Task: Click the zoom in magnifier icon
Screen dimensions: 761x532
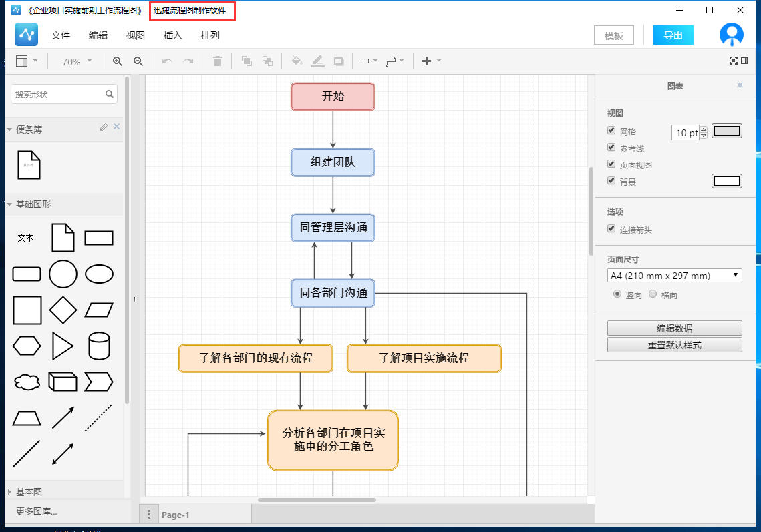Action: coord(118,61)
